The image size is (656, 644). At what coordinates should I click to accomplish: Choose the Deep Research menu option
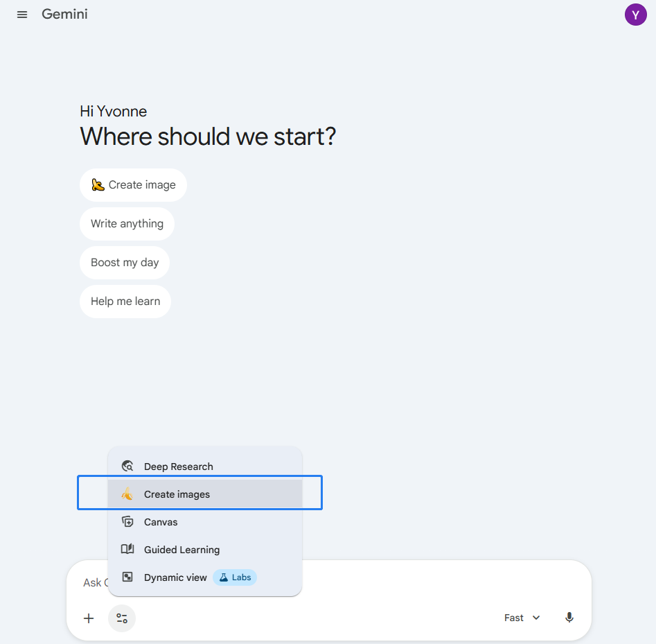click(x=178, y=467)
